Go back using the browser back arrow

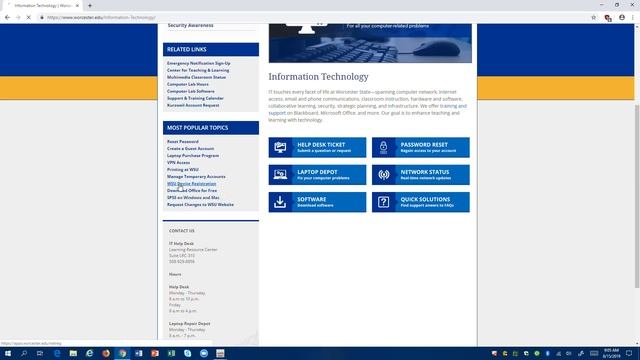pos(7,18)
